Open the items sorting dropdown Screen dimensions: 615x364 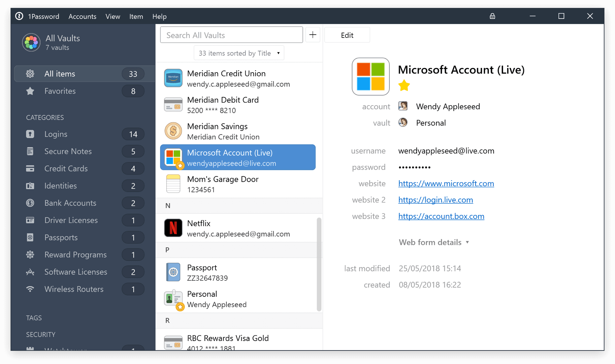[239, 53]
